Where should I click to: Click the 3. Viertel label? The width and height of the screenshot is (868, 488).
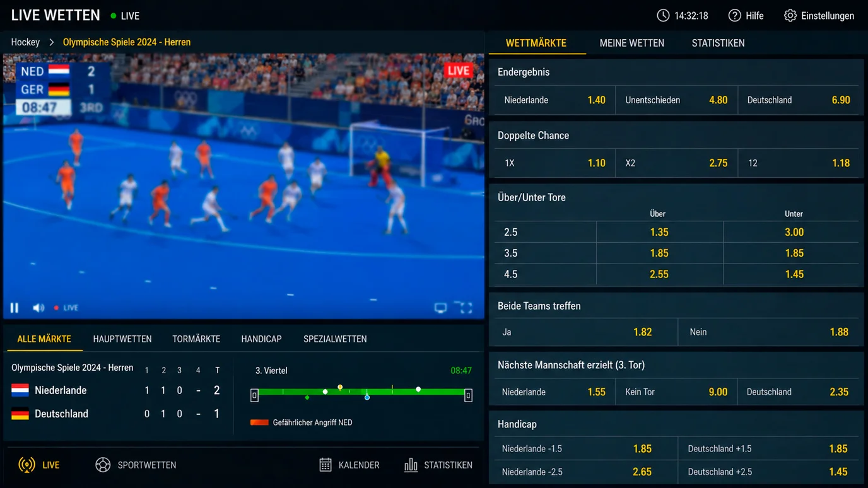(271, 371)
